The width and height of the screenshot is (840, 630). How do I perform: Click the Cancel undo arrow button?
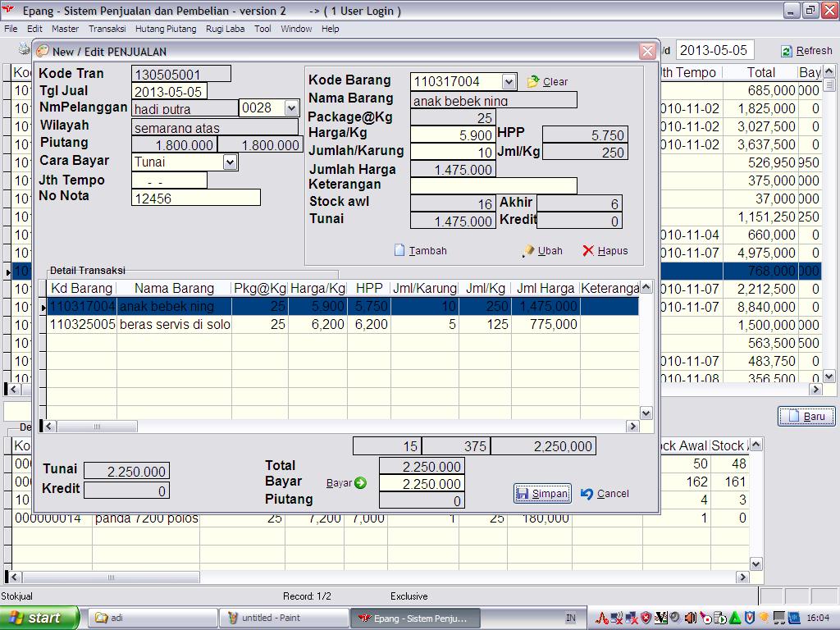pos(605,493)
